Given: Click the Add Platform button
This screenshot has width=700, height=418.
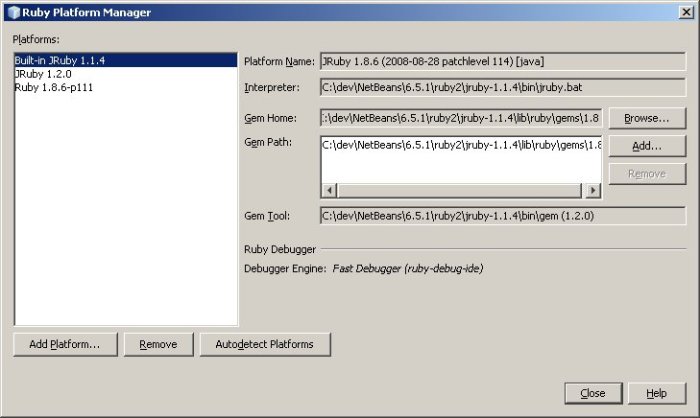Looking at the screenshot, I should 65,344.
